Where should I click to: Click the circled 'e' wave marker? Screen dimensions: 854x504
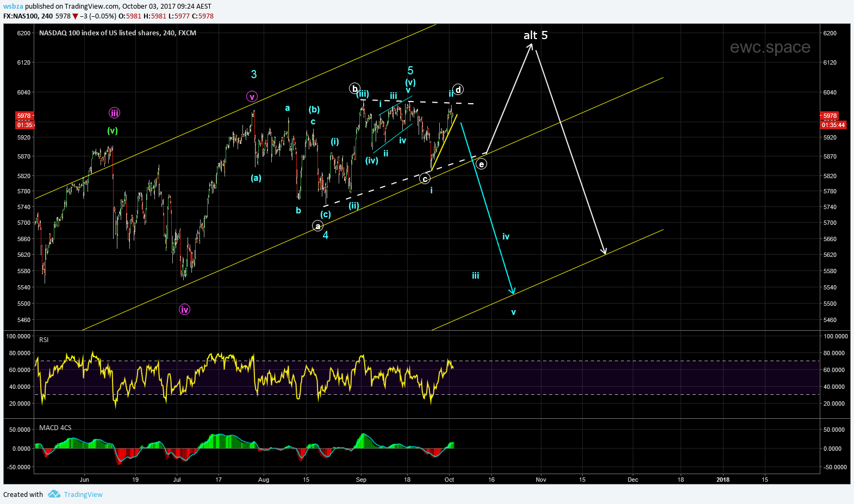[481, 163]
